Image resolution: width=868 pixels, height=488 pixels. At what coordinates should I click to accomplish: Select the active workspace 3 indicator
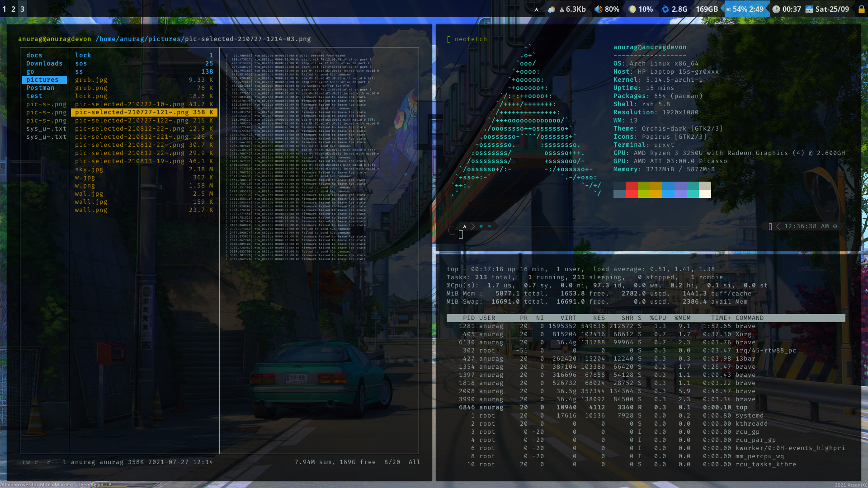[x=22, y=9]
